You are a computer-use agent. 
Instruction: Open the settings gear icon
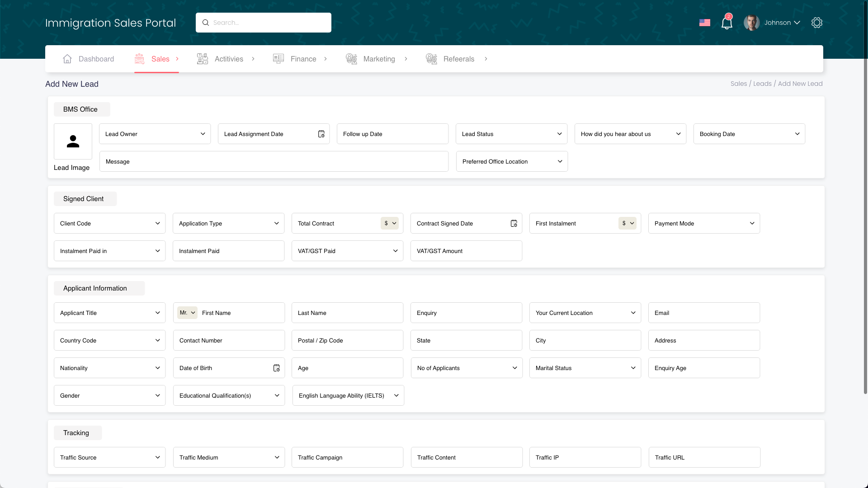pyautogui.click(x=816, y=23)
